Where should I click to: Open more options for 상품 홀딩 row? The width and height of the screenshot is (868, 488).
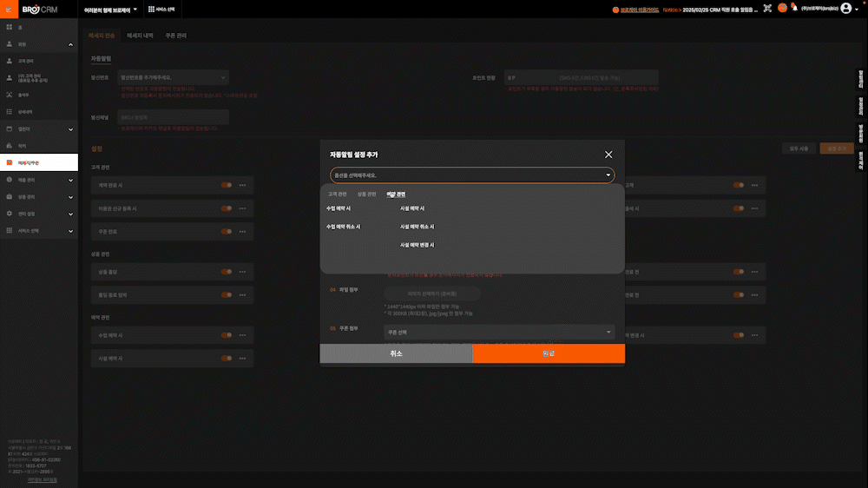[242, 272]
